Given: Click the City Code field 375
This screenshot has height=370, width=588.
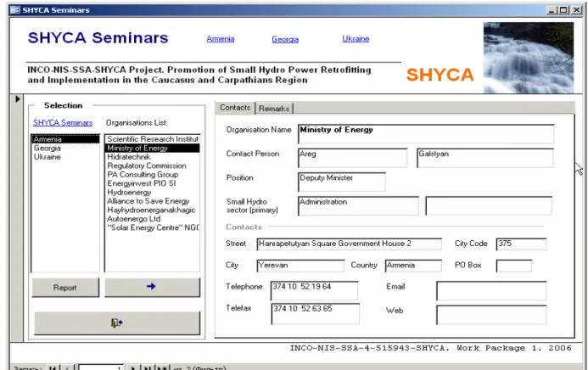Looking at the screenshot, I should pyautogui.click(x=521, y=244).
